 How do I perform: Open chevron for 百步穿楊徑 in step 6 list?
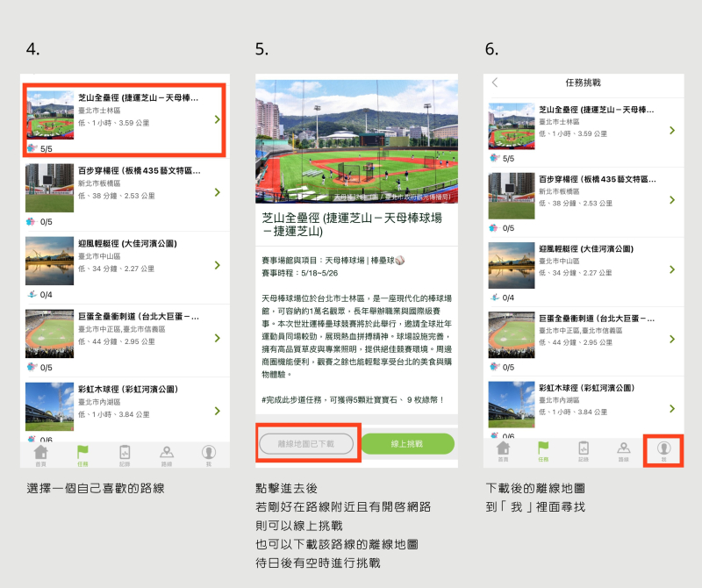point(672,199)
